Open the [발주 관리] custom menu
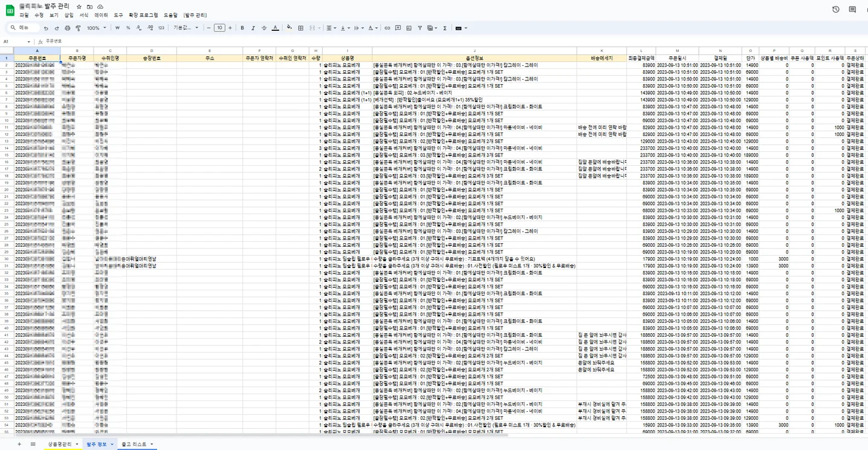The height and width of the screenshot is (450, 868). tap(195, 15)
